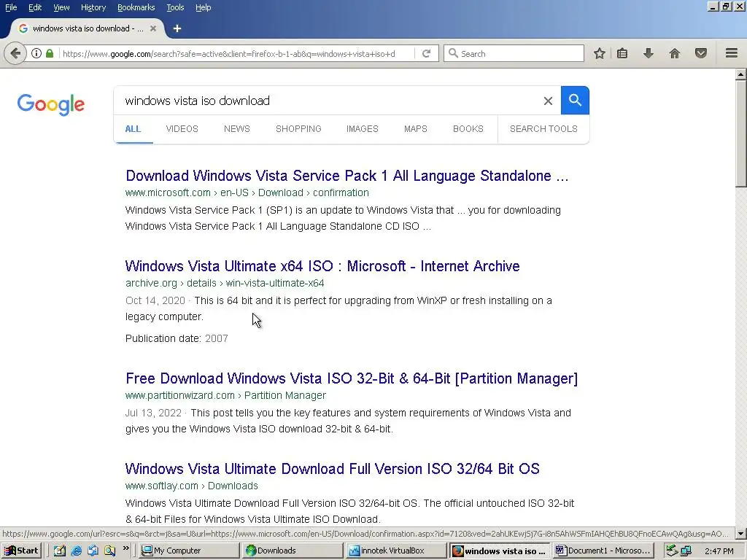The width and height of the screenshot is (747, 560).
Task: Open the View menu
Action: pos(61,7)
